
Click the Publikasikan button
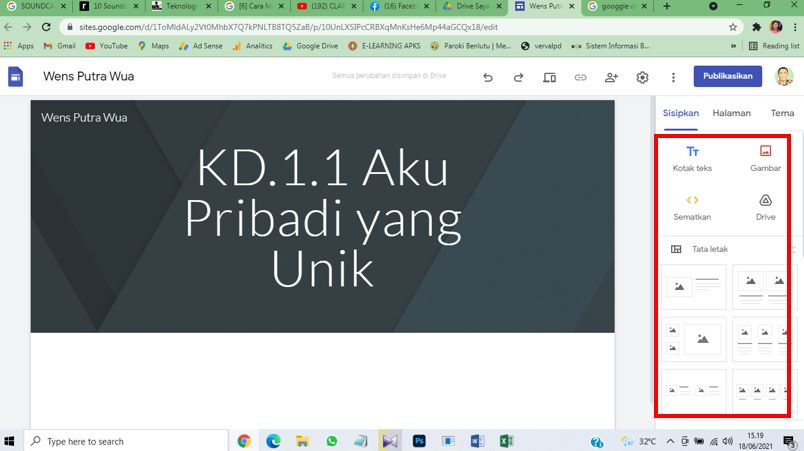727,77
